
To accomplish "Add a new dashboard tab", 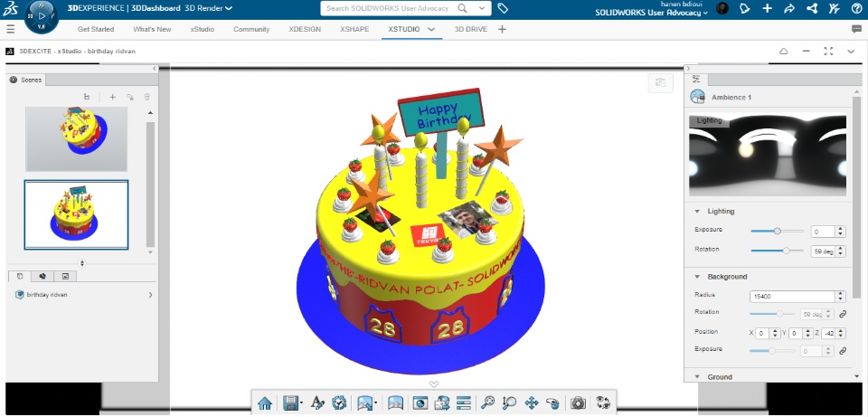I will [x=502, y=29].
